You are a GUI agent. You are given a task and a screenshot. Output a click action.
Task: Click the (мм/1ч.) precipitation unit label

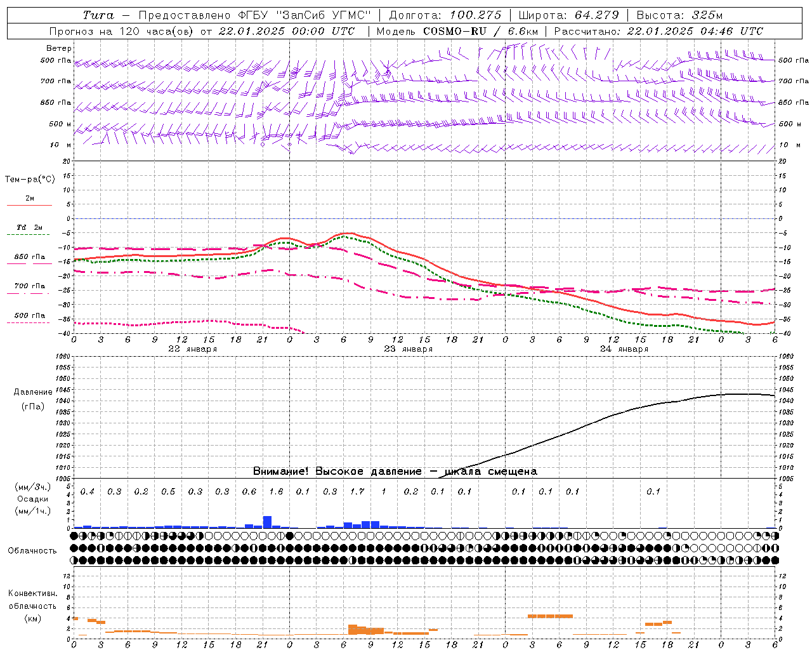[33, 511]
